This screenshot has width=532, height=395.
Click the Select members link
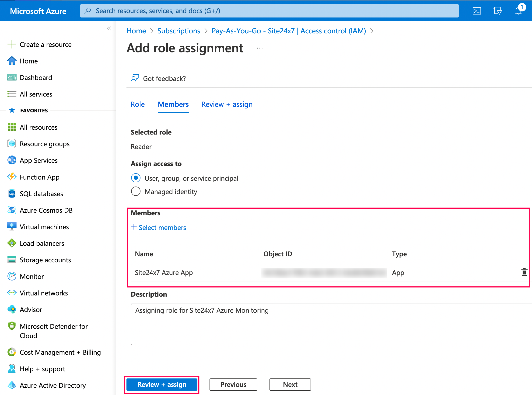159,227
